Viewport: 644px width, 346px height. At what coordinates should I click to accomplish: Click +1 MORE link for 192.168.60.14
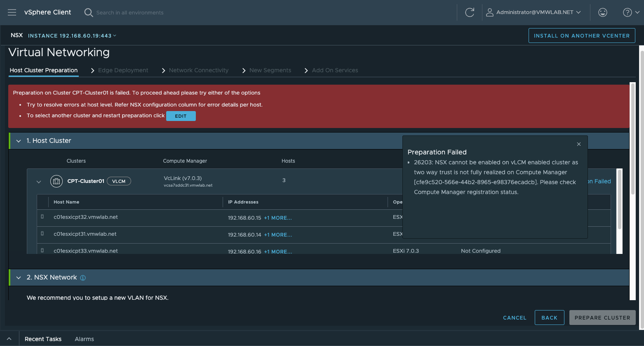[x=278, y=235]
